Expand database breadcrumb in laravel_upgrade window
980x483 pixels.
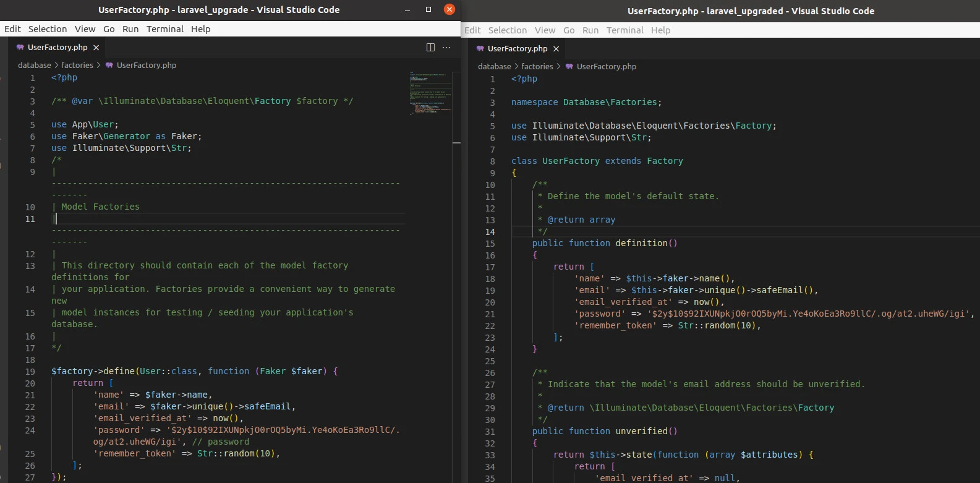point(34,66)
